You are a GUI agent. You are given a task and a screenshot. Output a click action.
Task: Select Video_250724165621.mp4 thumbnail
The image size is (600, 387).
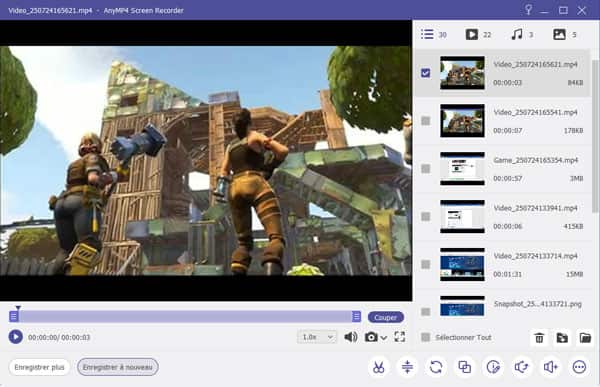[462, 73]
